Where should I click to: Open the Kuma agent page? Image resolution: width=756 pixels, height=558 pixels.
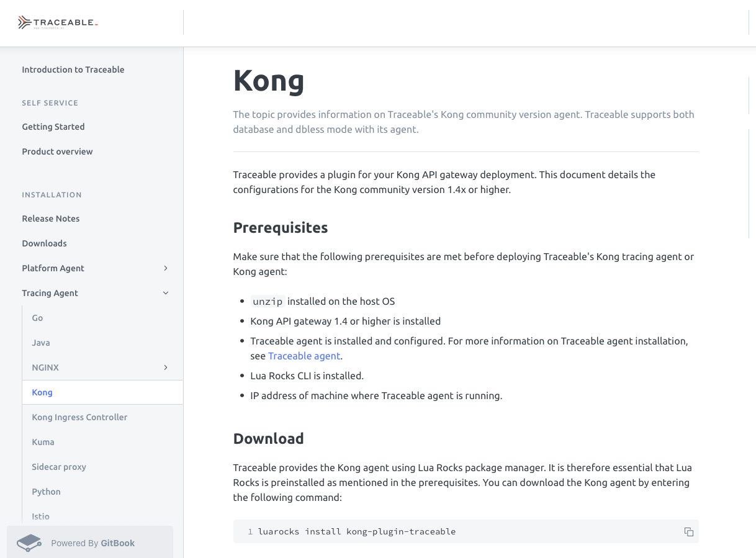click(43, 442)
